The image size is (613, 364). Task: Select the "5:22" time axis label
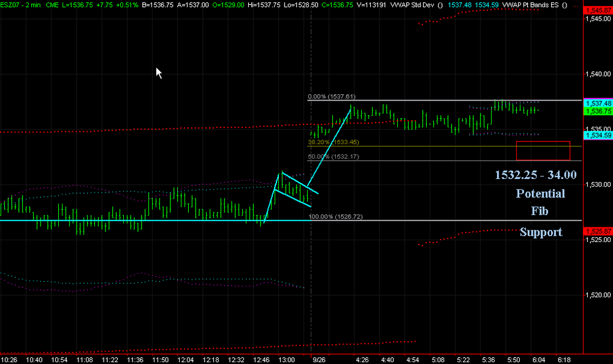click(463, 360)
